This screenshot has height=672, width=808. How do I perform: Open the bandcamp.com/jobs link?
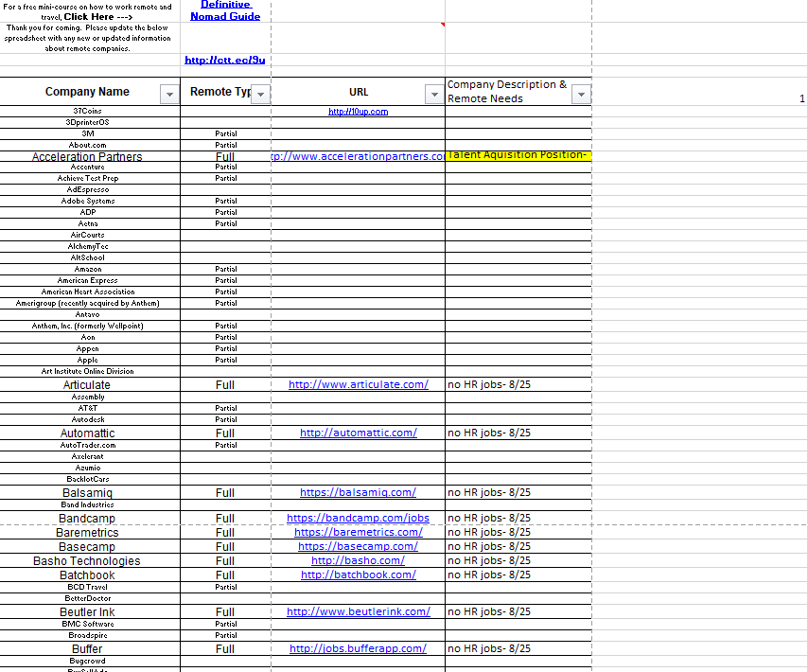[359, 518]
